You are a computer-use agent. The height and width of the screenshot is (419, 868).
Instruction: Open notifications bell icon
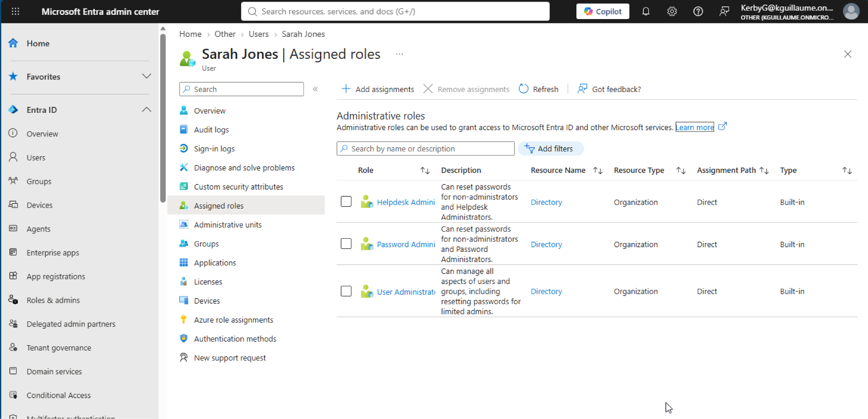645,11
